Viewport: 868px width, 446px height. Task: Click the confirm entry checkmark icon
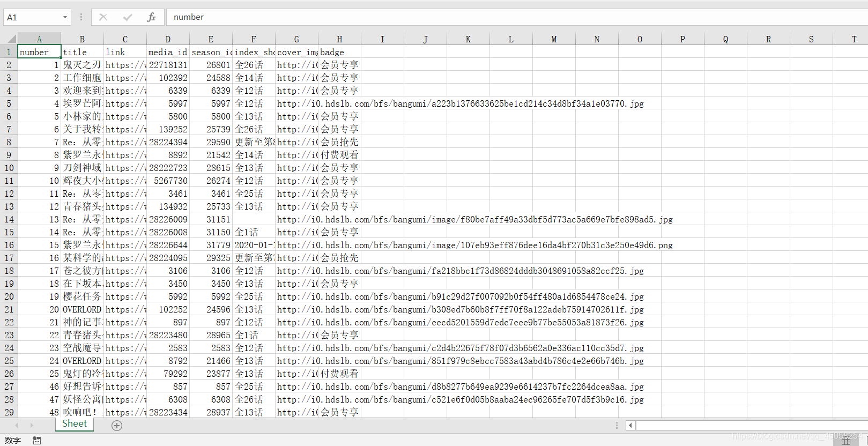tap(127, 17)
